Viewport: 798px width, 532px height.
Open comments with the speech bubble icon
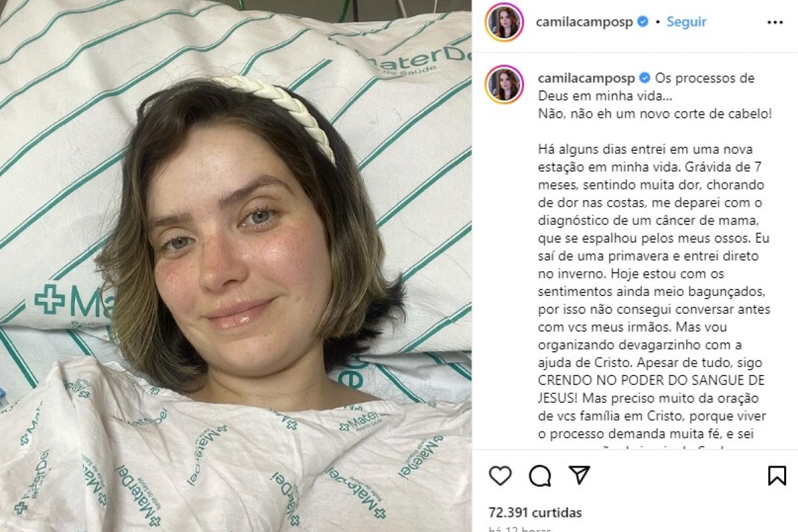coord(540,475)
